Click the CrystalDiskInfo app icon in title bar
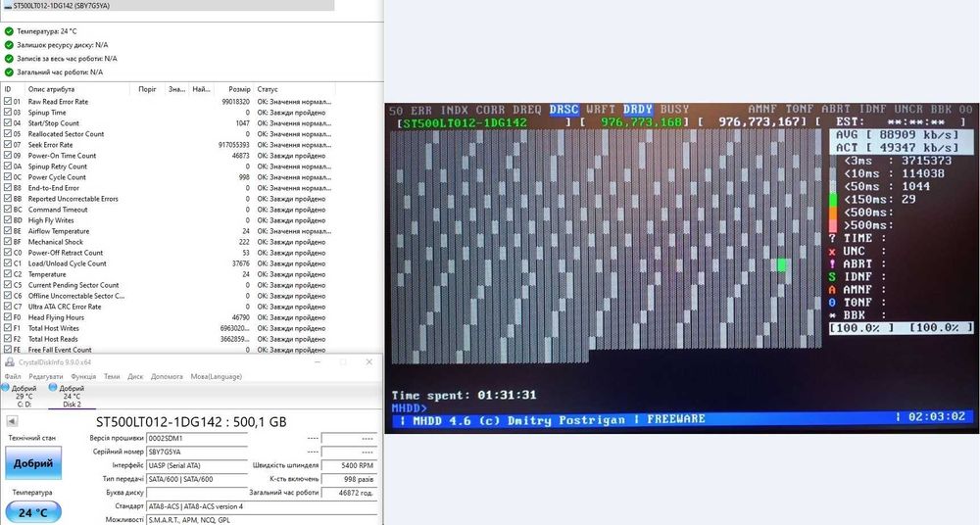This screenshot has height=525, width=980. coord(10,362)
